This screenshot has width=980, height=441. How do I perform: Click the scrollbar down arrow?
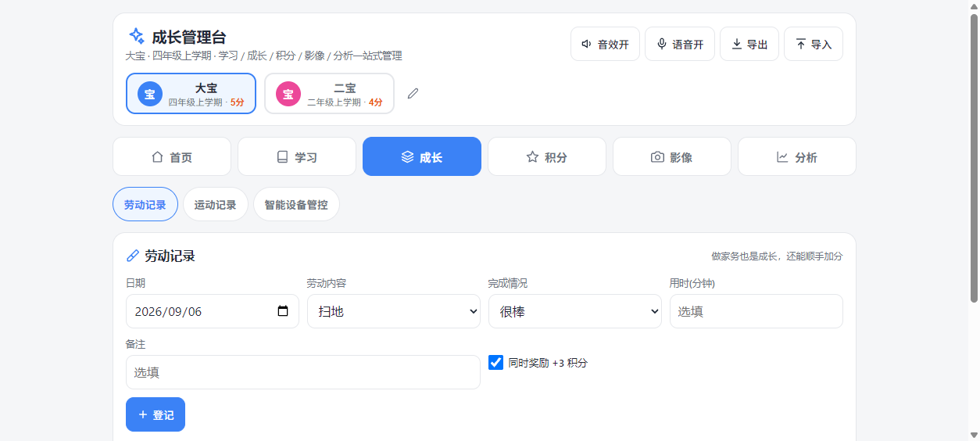click(x=974, y=435)
